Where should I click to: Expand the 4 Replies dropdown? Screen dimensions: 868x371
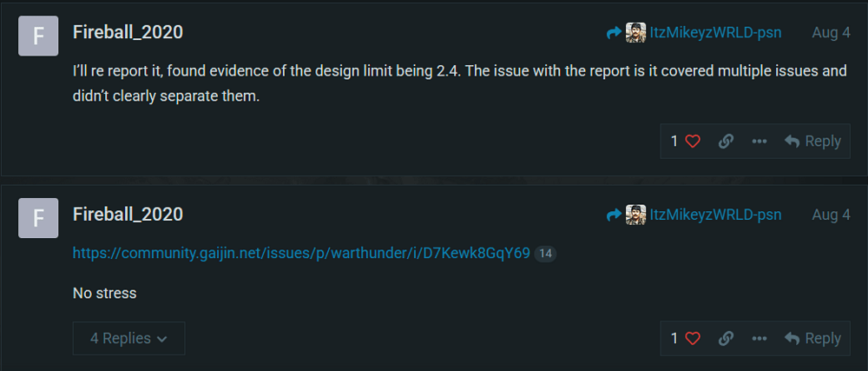(x=128, y=338)
